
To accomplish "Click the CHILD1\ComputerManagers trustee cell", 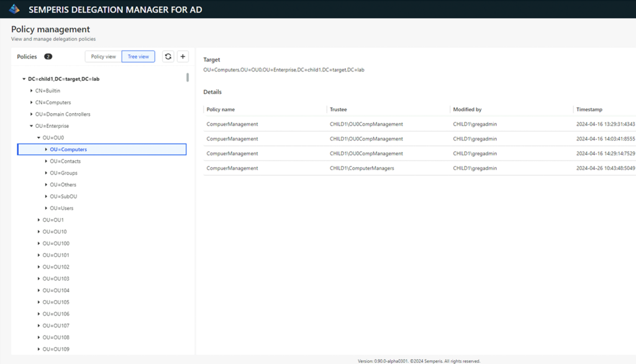I will point(362,168).
